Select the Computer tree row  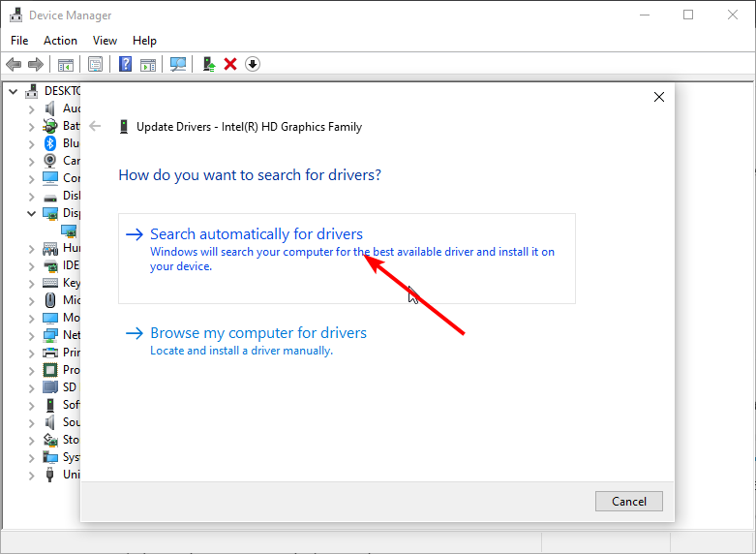(61, 178)
